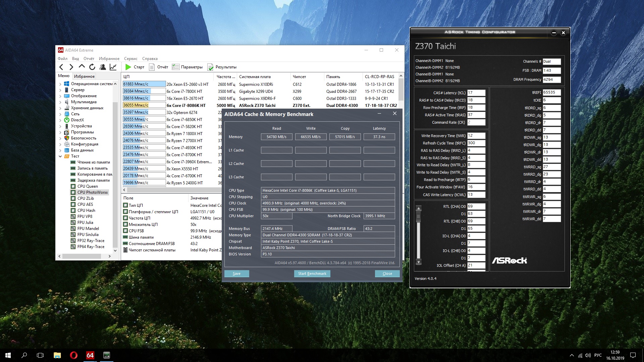This screenshot has width=644, height=362.
Task: Click the user profile toolbar icon
Action: [x=103, y=67]
